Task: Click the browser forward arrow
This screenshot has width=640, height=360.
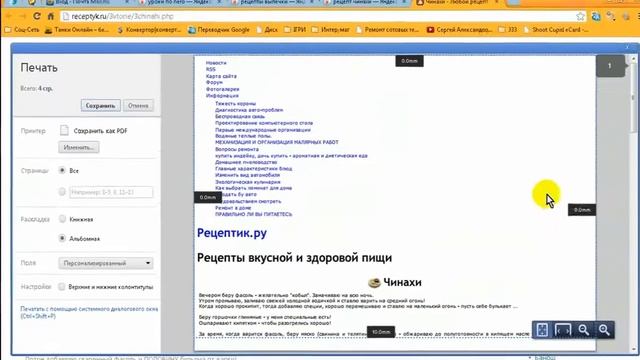Action: (22, 16)
